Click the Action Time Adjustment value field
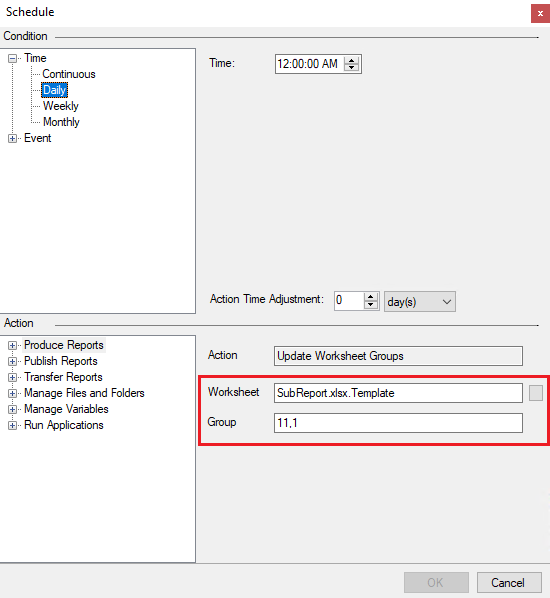Image resolution: width=550 pixels, height=598 pixels. coord(349,301)
